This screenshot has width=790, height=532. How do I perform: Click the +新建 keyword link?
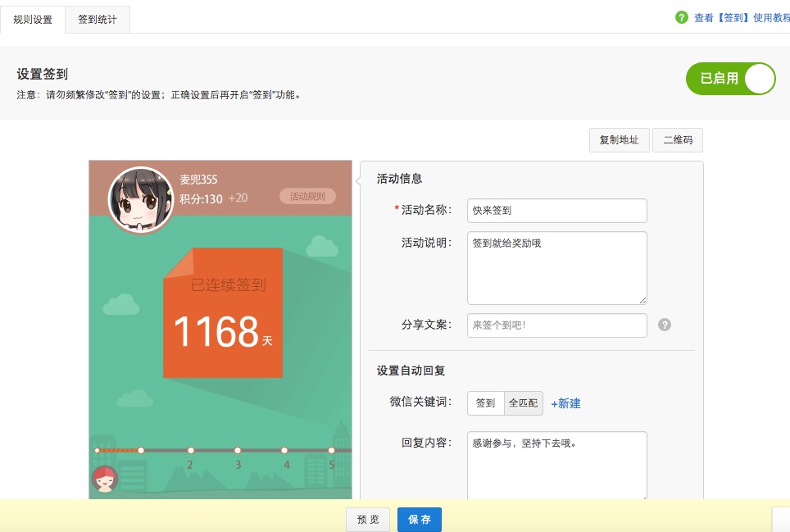(565, 403)
